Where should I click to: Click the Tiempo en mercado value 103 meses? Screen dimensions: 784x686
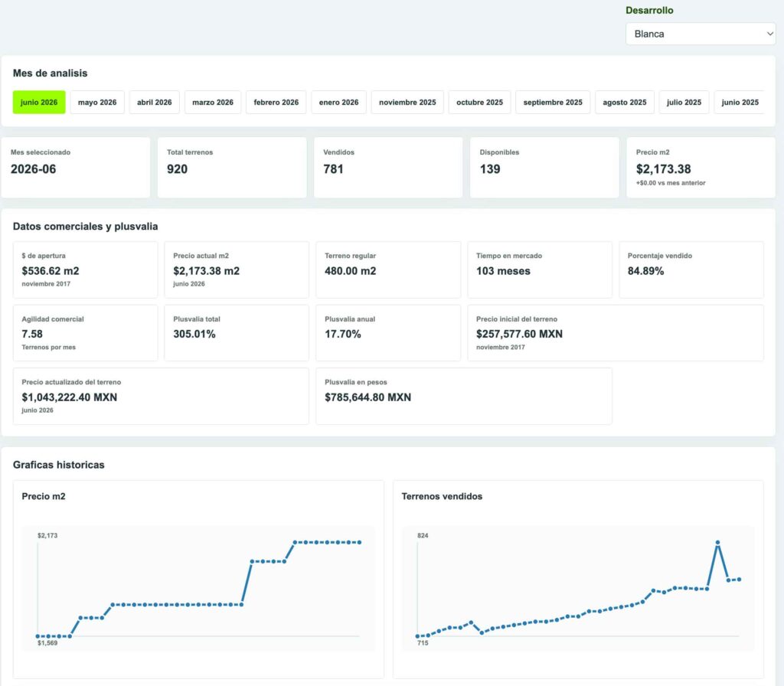503,271
